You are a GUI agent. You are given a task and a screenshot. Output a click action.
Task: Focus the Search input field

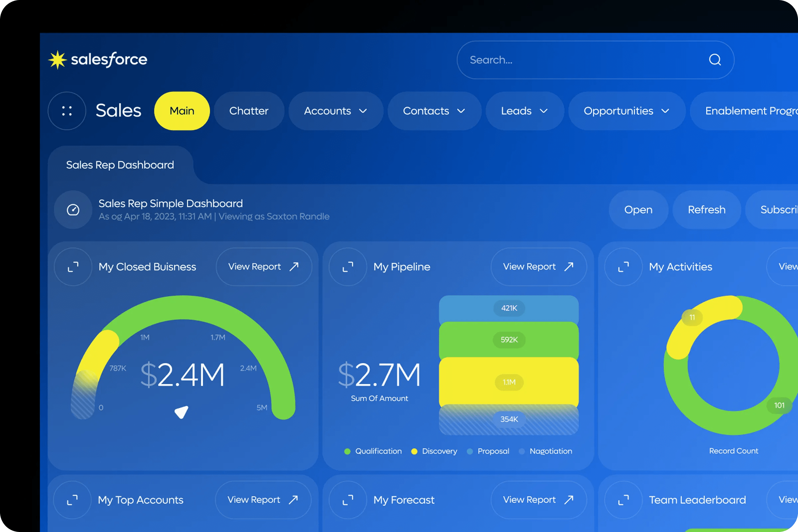pyautogui.click(x=577, y=60)
